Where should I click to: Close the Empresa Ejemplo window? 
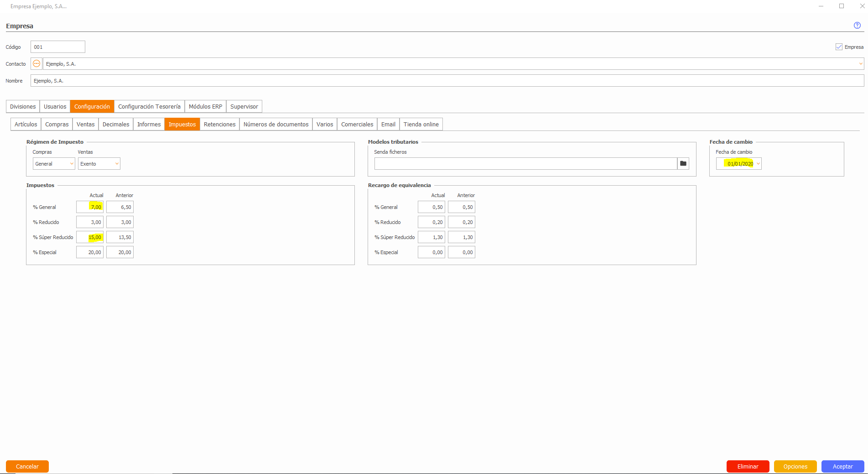click(862, 6)
